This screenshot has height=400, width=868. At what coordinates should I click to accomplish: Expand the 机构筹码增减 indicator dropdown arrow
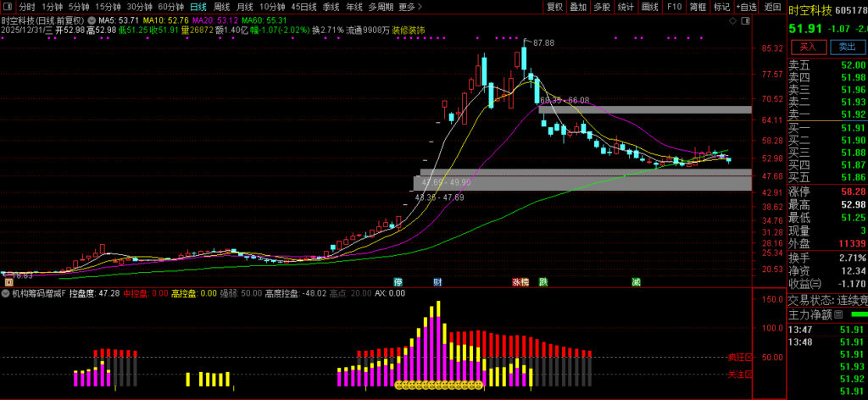coord(6,293)
